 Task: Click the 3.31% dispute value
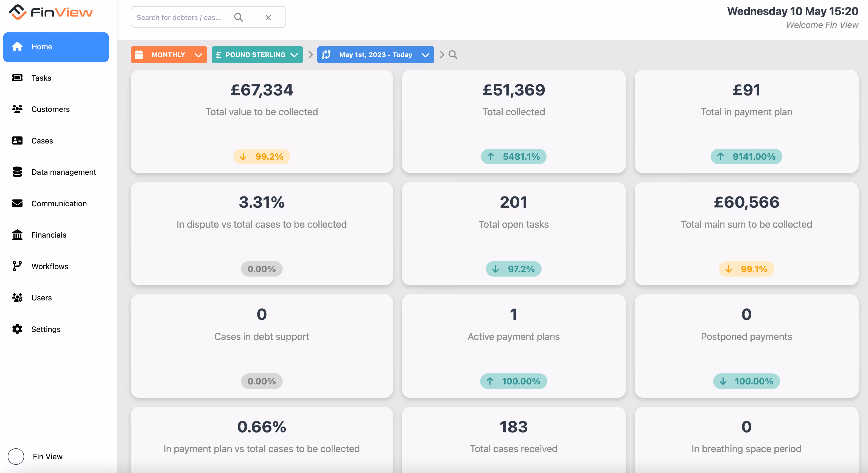pyautogui.click(x=262, y=202)
